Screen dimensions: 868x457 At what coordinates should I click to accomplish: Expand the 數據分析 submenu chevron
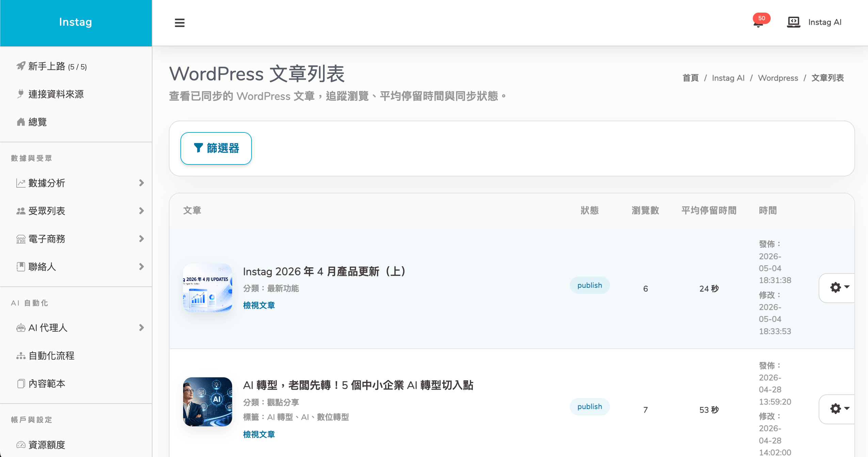[142, 183]
